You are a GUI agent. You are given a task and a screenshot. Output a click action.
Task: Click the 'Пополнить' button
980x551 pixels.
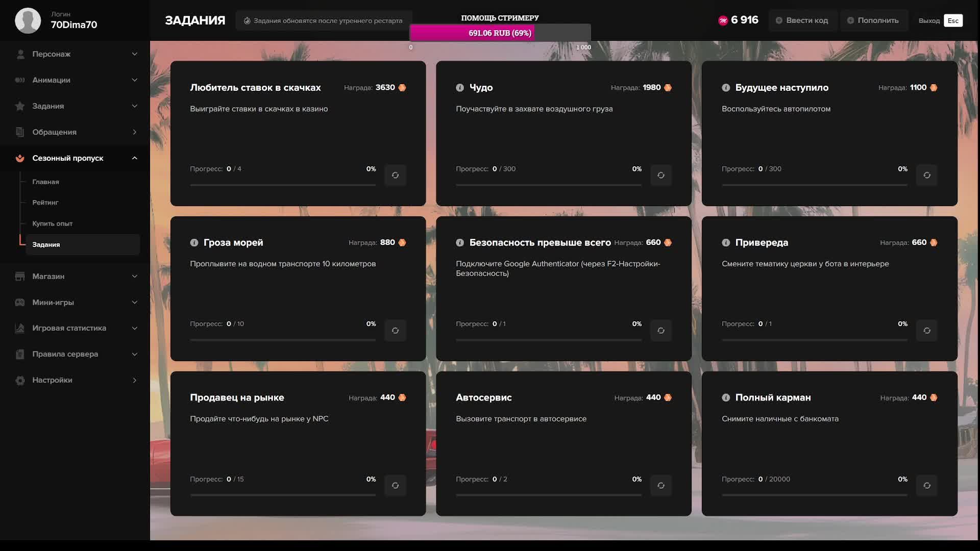tap(873, 20)
